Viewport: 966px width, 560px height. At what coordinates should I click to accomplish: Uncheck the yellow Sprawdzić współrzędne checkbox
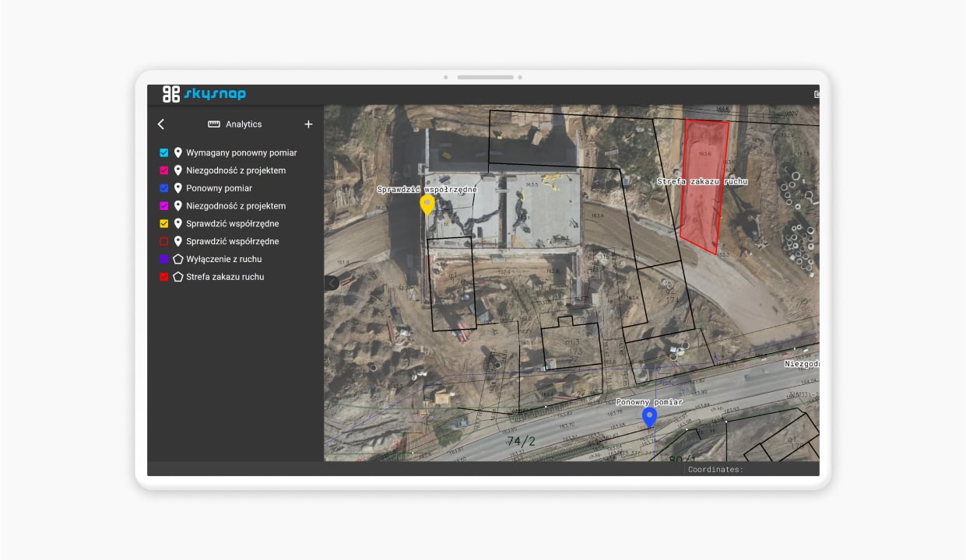163,223
